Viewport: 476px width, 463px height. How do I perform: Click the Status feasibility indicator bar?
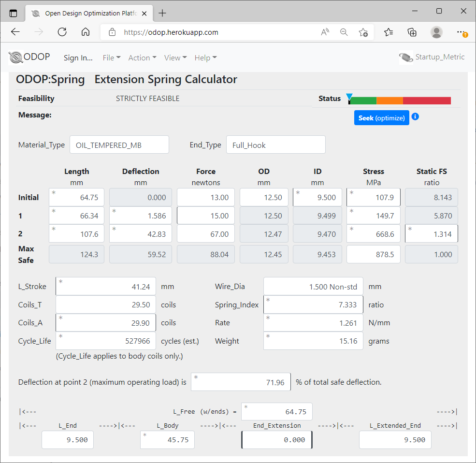tap(399, 100)
